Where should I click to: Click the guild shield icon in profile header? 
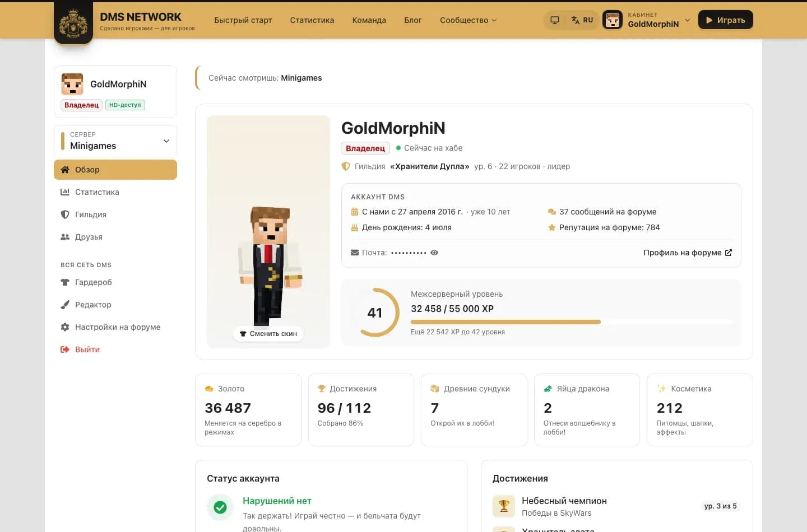pos(346,166)
